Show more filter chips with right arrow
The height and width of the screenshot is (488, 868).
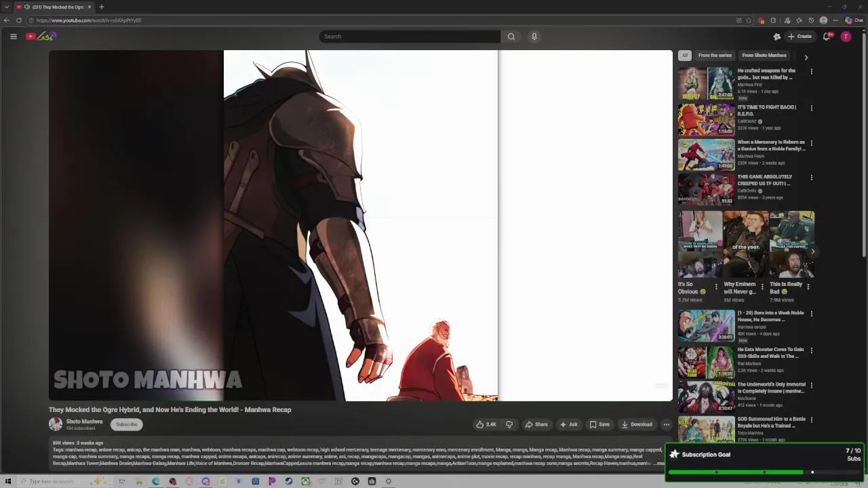coord(806,57)
